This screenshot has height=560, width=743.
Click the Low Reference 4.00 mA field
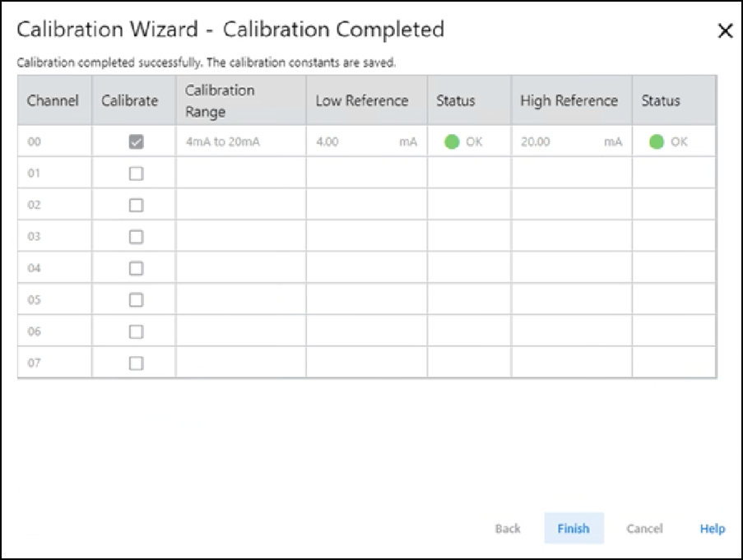366,141
